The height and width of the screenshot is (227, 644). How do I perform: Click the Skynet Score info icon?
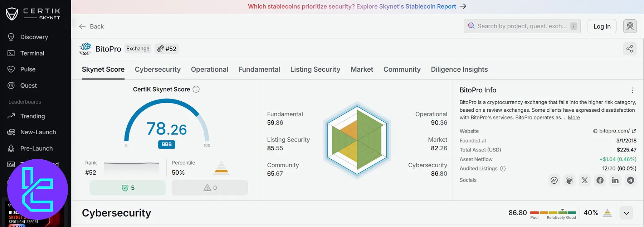(196, 89)
